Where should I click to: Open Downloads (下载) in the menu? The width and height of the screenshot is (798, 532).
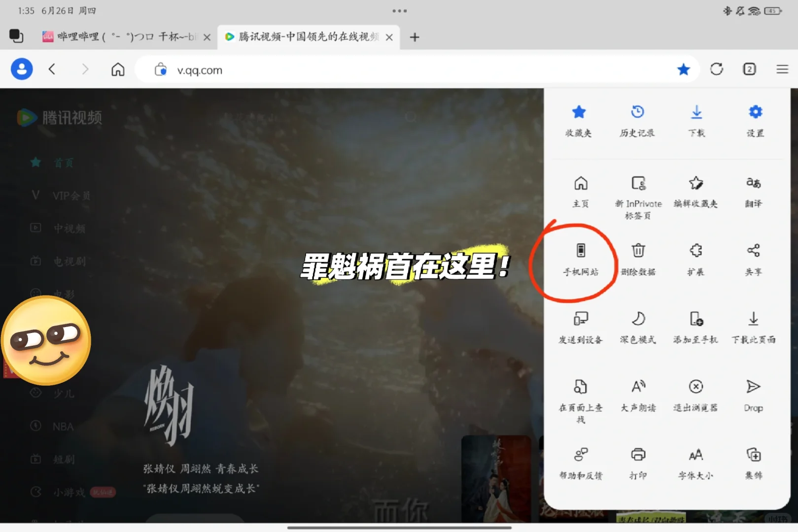pyautogui.click(x=696, y=121)
